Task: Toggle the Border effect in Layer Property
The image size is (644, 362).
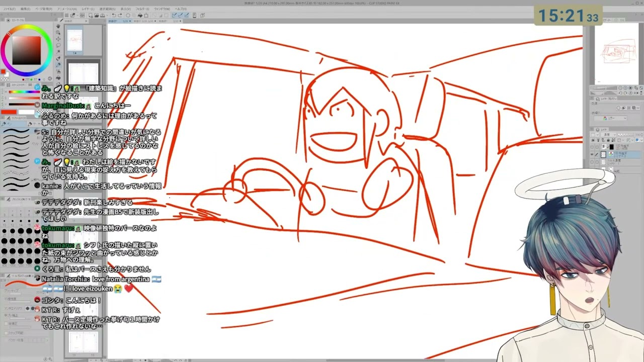Action: pyautogui.click(x=618, y=108)
